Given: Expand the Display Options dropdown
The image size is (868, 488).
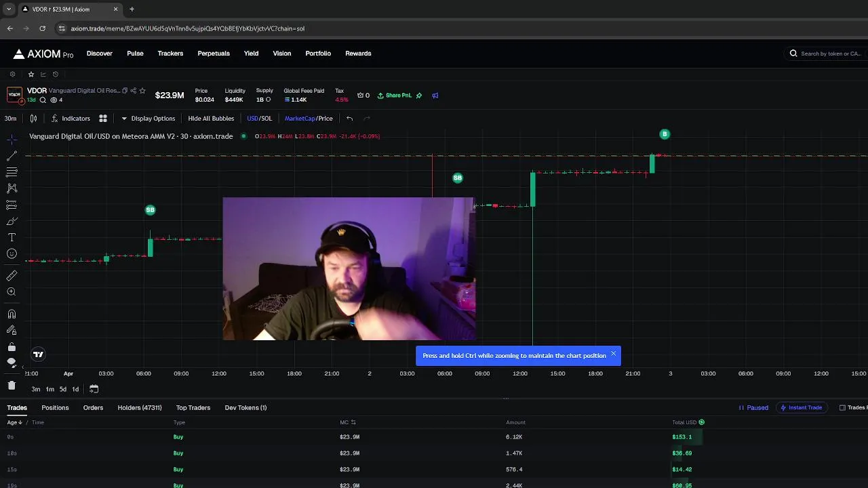Looking at the screenshot, I should 148,118.
